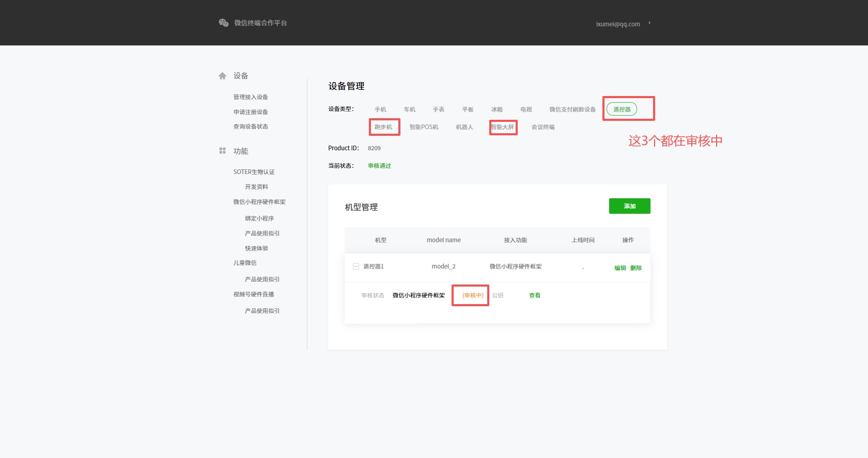Click the 上线时间 column header
Viewport: 868px width, 458px height.
pos(583,240)
